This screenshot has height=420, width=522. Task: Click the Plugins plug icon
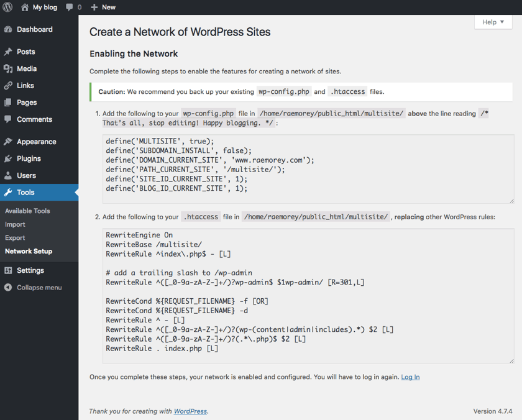[x=8, y=158]
